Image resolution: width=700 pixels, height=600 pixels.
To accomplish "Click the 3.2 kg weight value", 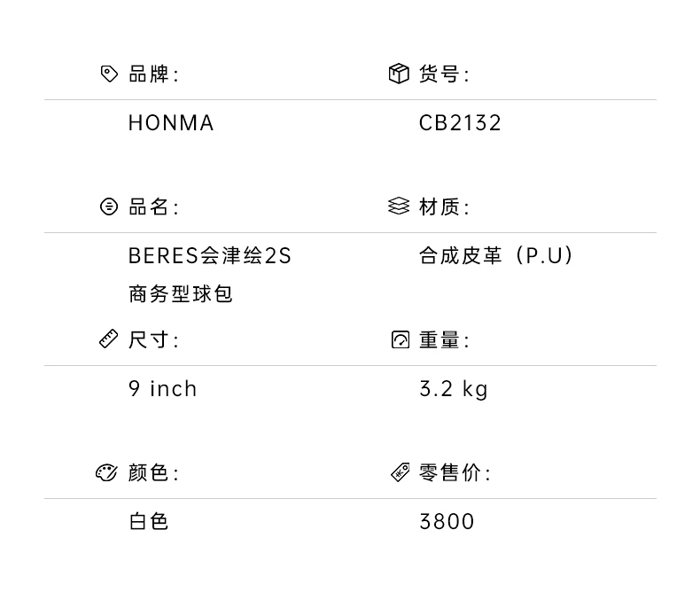I will click(x=453, y=389).
